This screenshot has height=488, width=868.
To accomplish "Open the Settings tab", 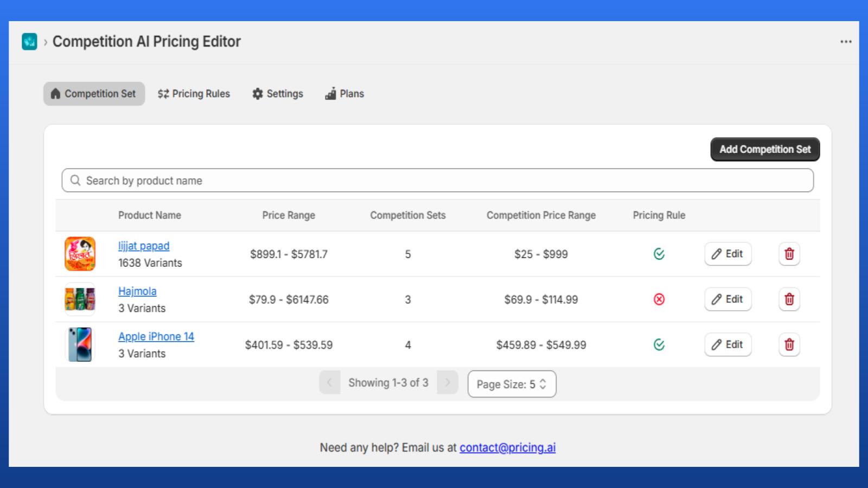I will (277, 94).
